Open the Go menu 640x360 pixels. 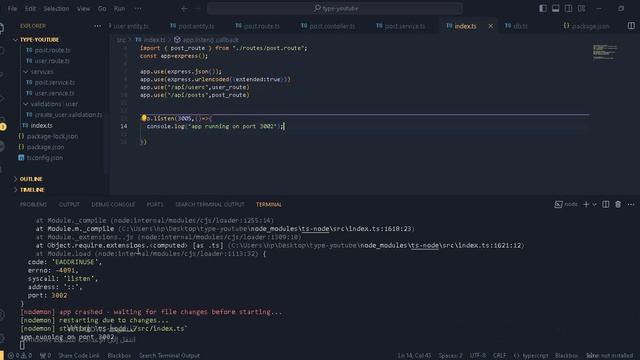coord(102,9)
